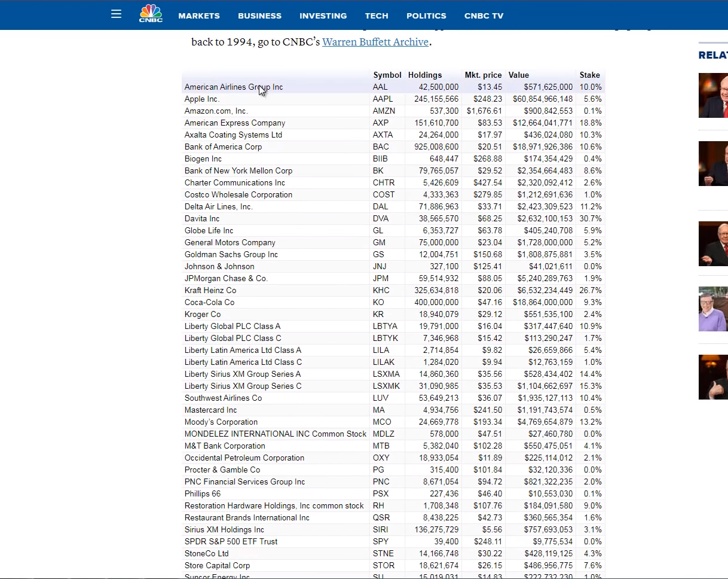This screenshot has height=579, width=728.
Task: Click the Moody's Corporation name
Action: point(221,422)
